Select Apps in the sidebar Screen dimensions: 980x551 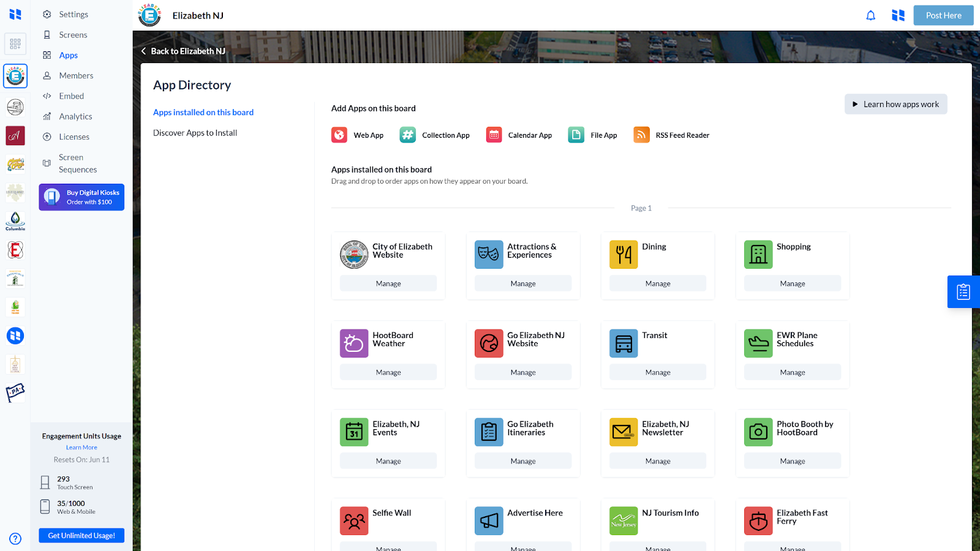60,55
